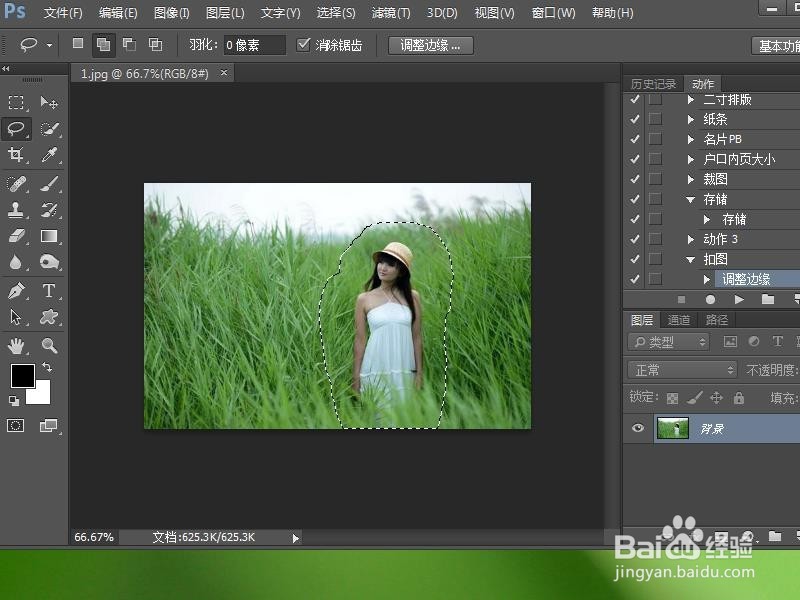
Task: Open status bar document info arrow
Action: pos(295,538)
